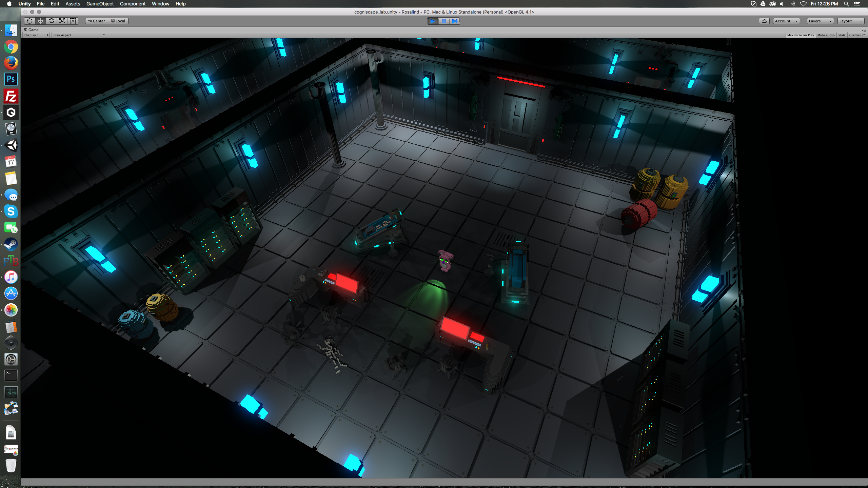The width and height of the screenshot is (868, 488).
Task: Open the Cloud services panel
Action: (764, 21)
